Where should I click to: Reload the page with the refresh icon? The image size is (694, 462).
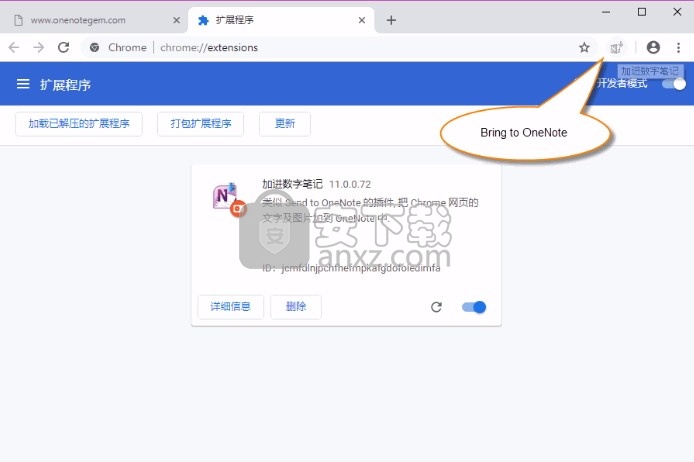tap(64, 47)
